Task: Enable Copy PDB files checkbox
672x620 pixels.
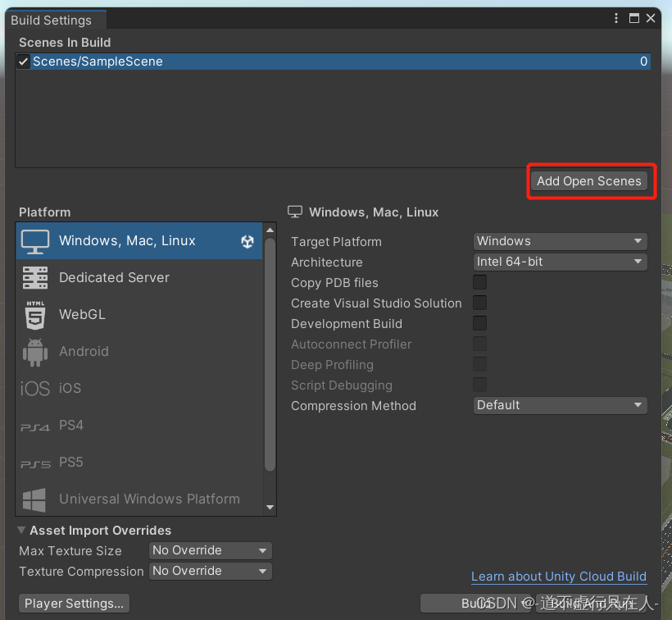Action: (x=479, y=283)
